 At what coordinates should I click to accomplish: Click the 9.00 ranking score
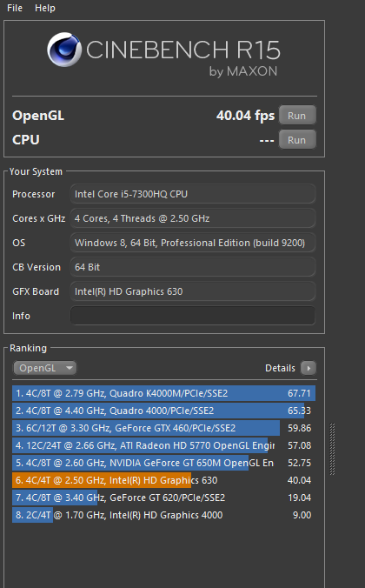302,515
